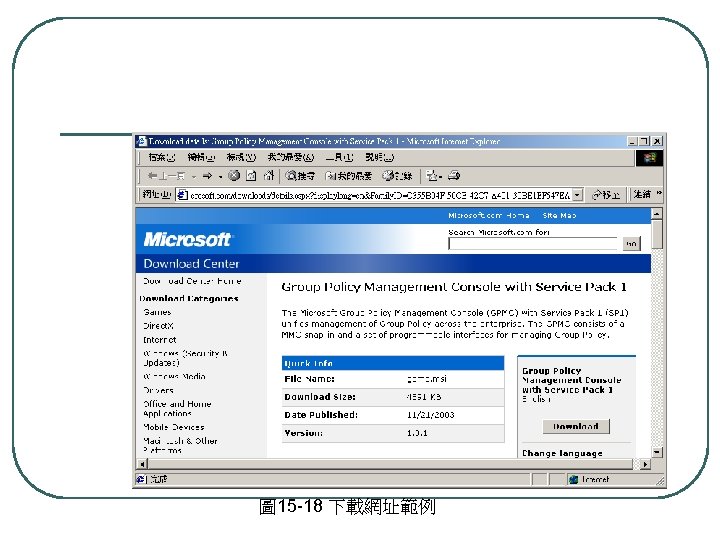Open the Help menu in menu bar
This screenshot has width=720, height=540.
pyautogui.click(x=379, y=157)
